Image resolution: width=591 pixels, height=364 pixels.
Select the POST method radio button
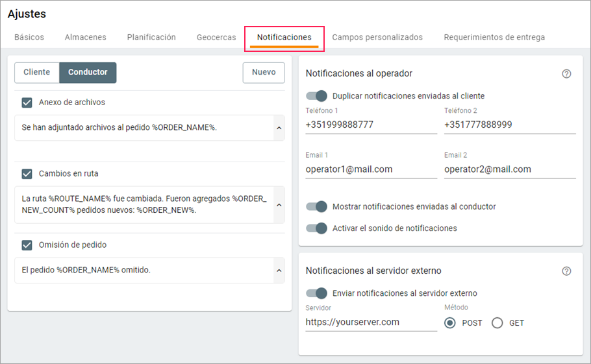[x=449, y=323]
